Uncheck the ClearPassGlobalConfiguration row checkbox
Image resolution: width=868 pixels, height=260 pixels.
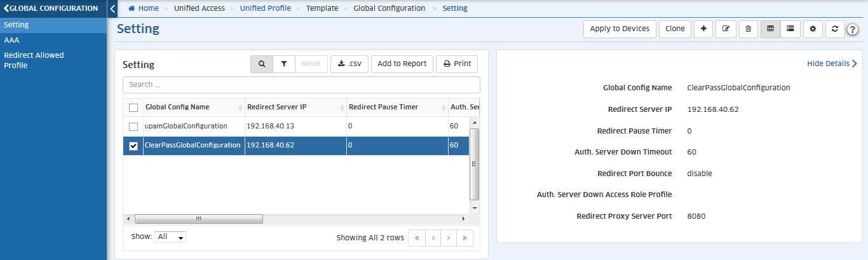click(x=133, y=146)
